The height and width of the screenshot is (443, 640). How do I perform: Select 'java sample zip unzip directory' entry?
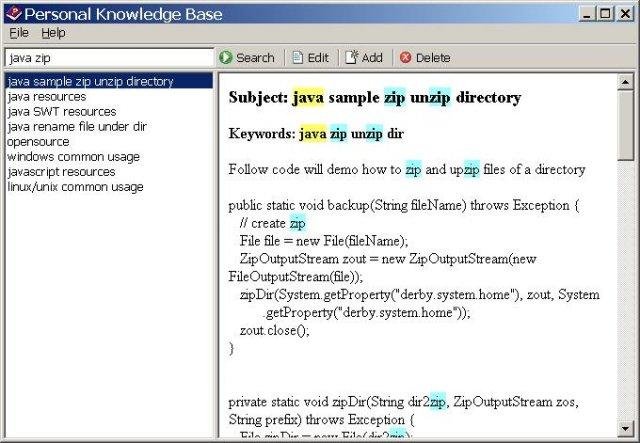tap(109, 81)
